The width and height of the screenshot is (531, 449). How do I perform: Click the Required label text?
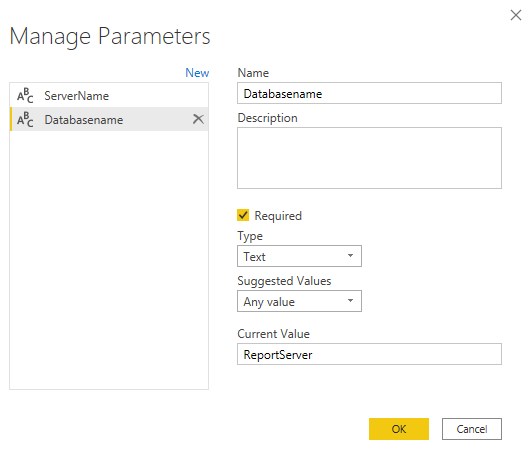pyautogui.click(x=278, y=216)
